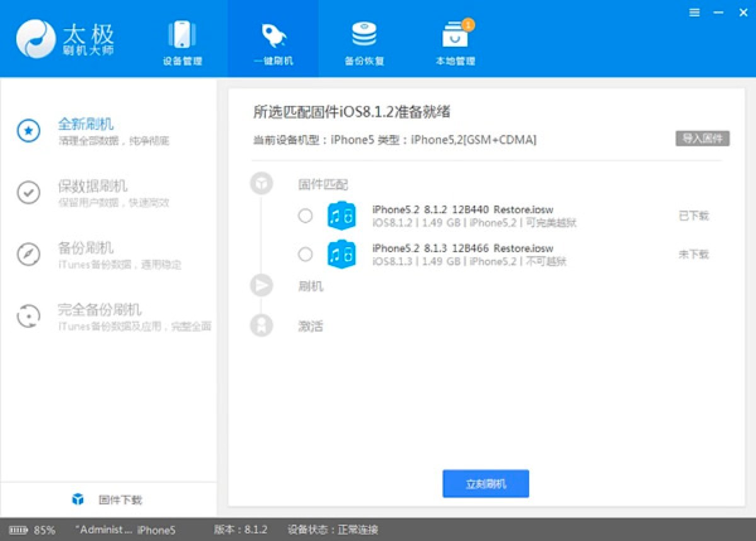Select the iOS 8.1.2 firmware radio button
Viewport: 756px width, 541px height.
[306, 216]
